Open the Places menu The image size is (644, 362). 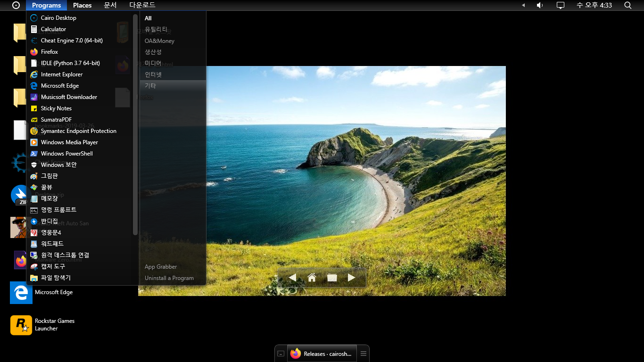[82, 5]
